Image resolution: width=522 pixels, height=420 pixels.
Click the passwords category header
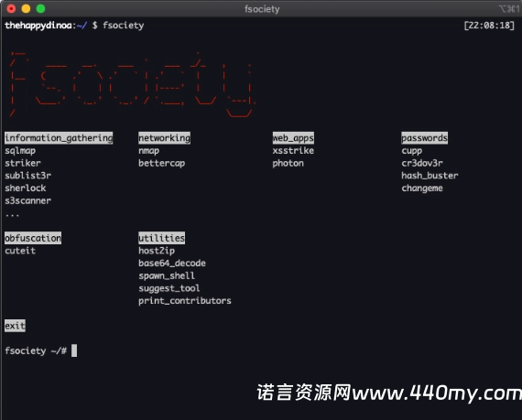(424, 138)
